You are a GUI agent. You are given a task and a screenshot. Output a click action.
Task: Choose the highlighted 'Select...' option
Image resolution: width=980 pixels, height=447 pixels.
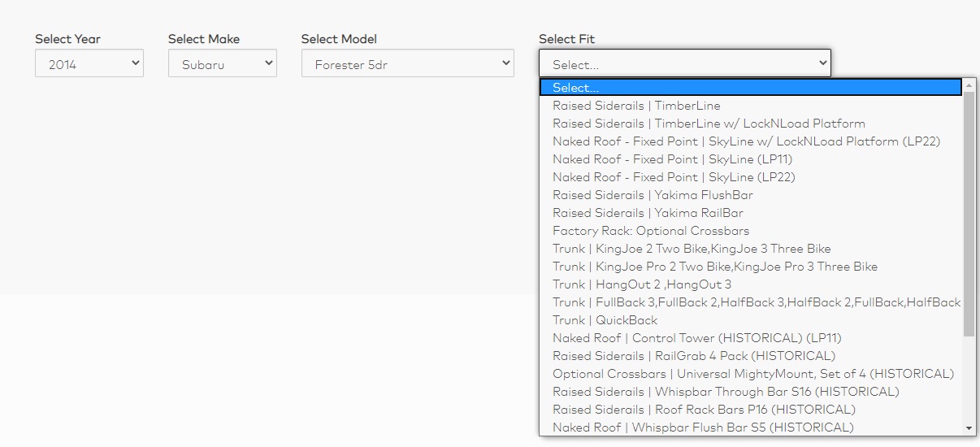751,87
